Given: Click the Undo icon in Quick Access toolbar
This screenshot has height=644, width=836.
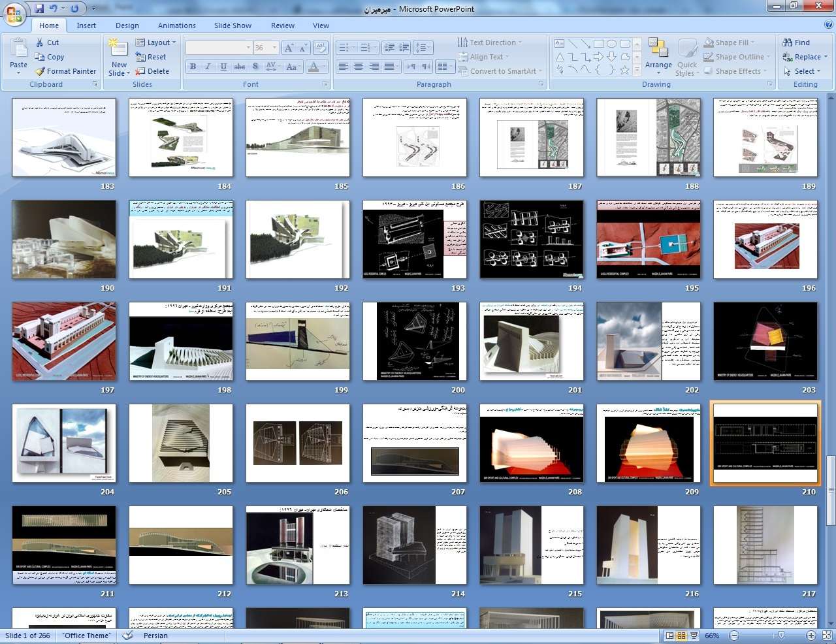Looking at the screenshot, I should (54, 8).
